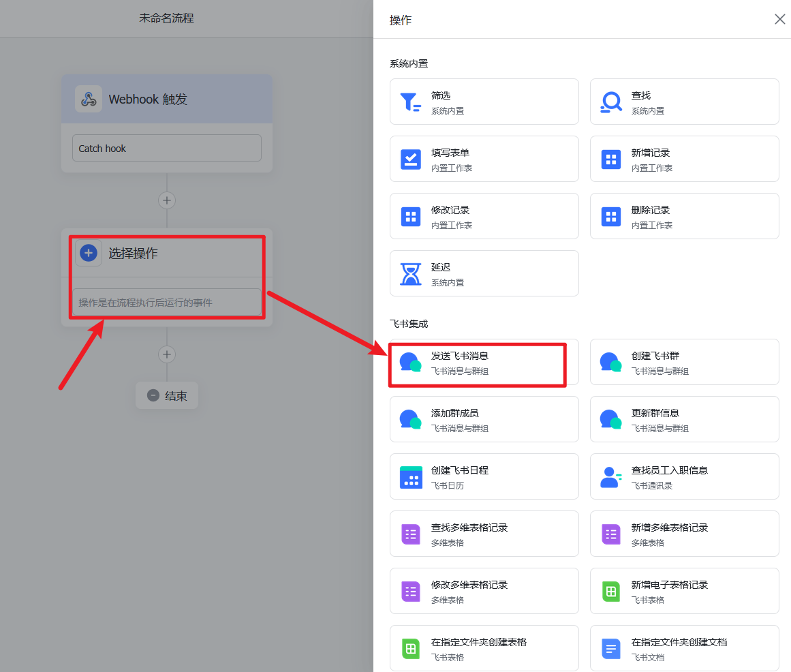Click the chat bubble icon for 发送飞书消息
791x672 pixels.
coord(411,362)
